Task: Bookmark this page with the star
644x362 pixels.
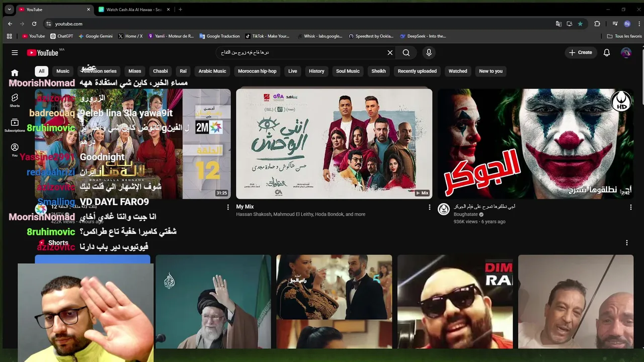Action: click(x=580, y=24)
